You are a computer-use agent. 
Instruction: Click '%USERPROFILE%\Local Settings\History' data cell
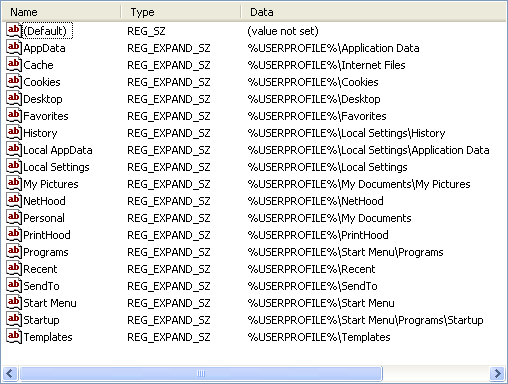(x=346, y=133)
